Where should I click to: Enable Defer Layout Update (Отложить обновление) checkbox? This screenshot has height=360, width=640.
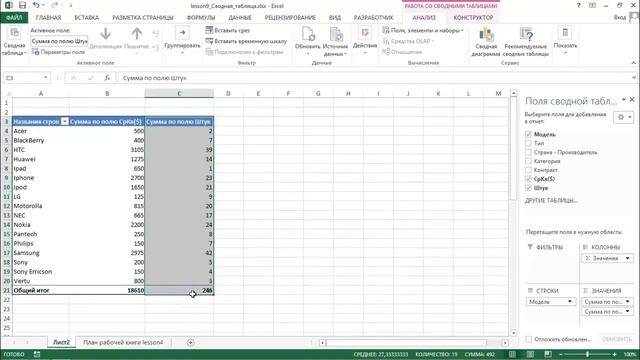point(529,339)
